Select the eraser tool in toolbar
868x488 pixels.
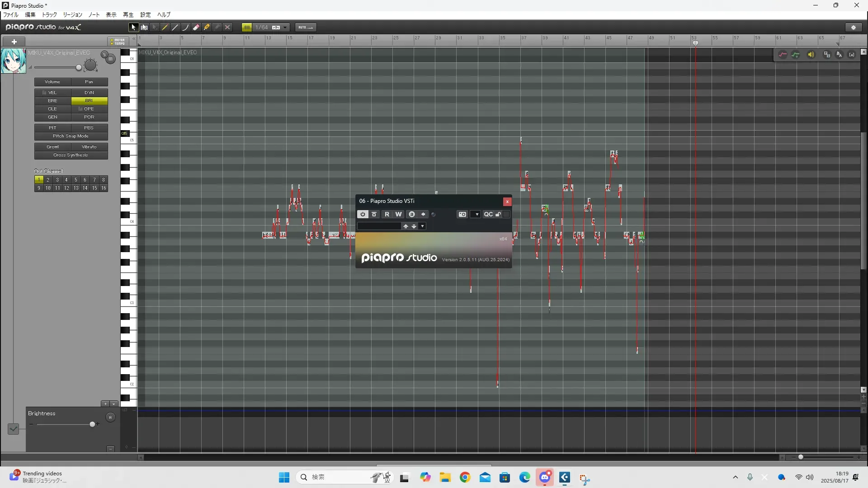pos(196,27)
